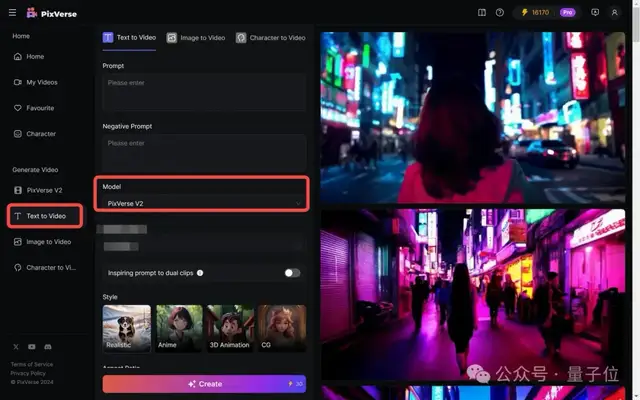640x400 pixels.
Task: Click the info icon beside dual clips
Action: pyautogui.click(x=200, y=273)
